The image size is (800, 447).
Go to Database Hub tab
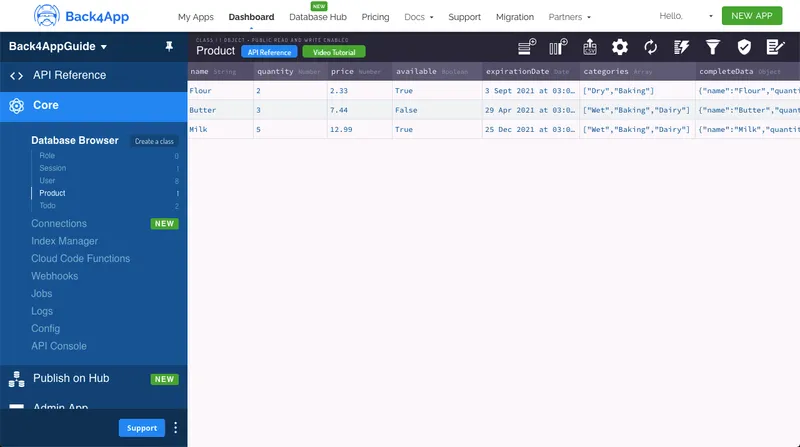(x=319, y=17)
